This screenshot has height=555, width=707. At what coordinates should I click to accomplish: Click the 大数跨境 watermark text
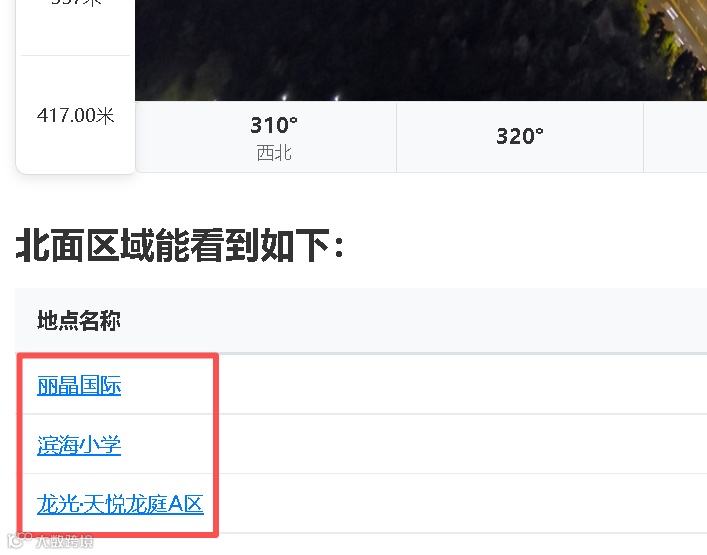64,541
